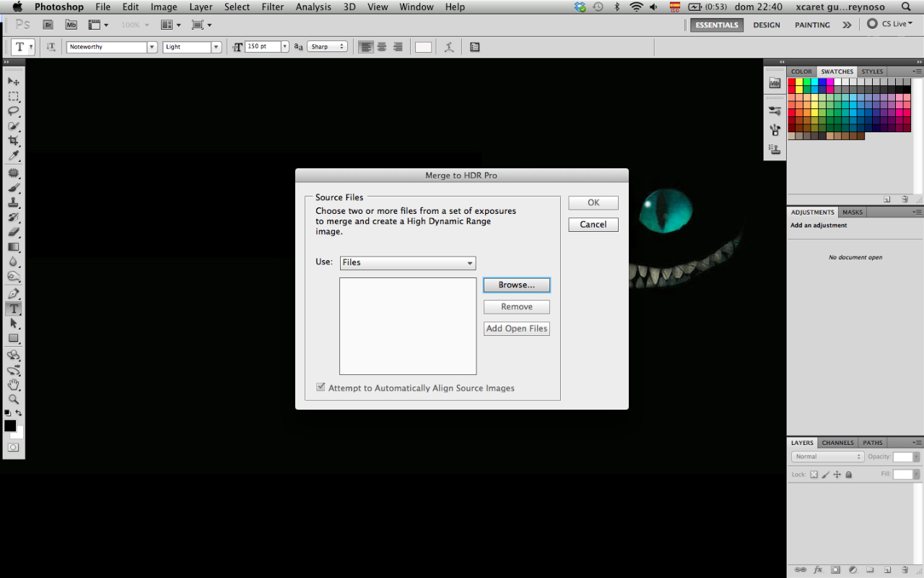
Task: Switch to the Design workspace
Action: 767,25
